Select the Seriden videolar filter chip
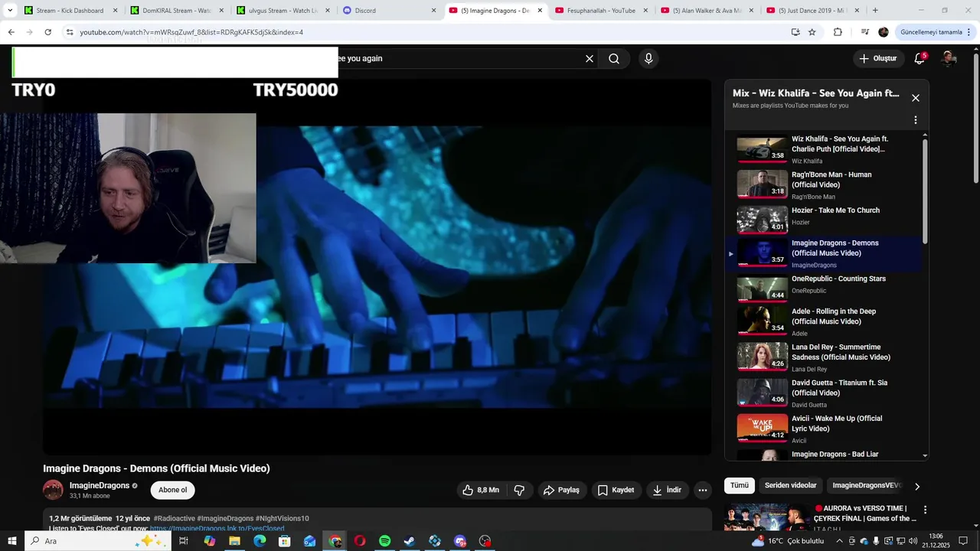 coord(791,485)
